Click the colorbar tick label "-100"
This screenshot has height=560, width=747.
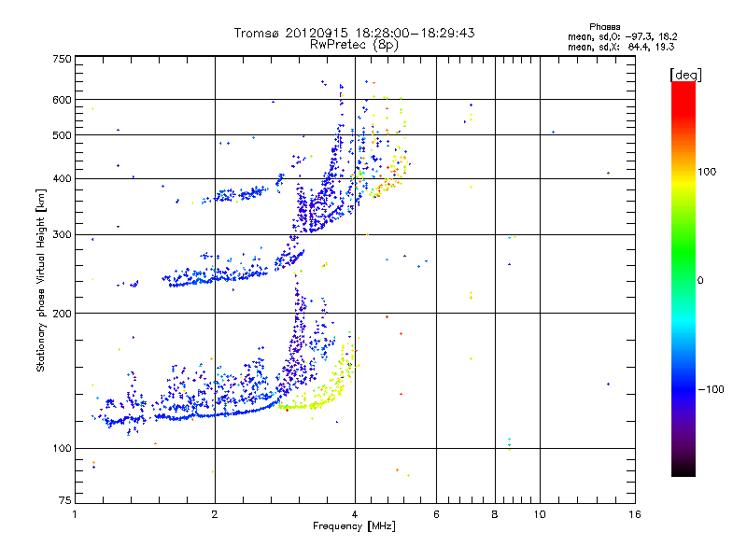click(x=711, y=389)
